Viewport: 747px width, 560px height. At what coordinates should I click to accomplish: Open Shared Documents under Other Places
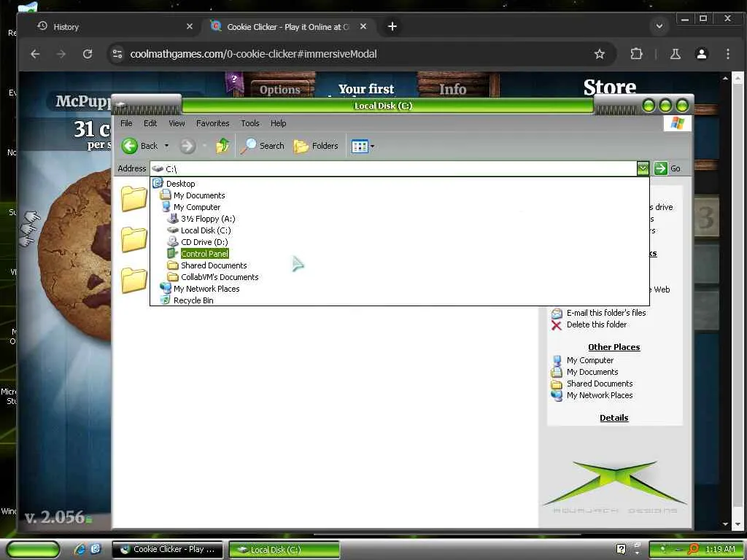point(600,384)
